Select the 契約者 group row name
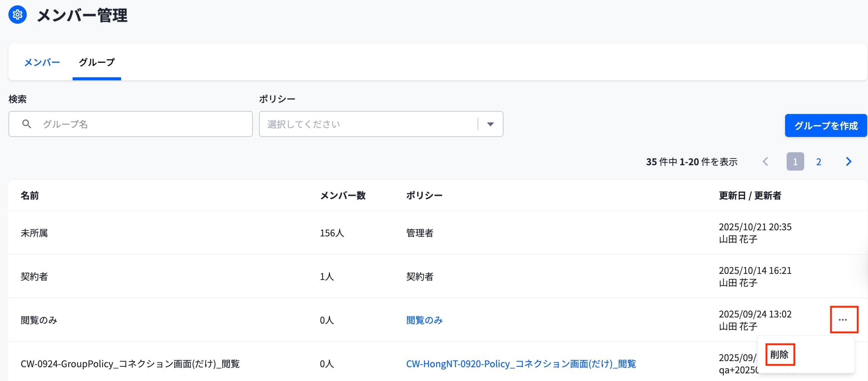This screenshot has width=868, height=381. (x=34, y=277)
